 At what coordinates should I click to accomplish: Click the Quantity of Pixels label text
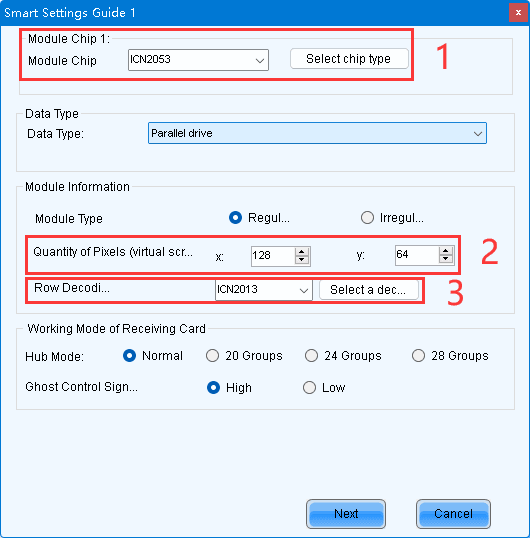pos(113,252)
